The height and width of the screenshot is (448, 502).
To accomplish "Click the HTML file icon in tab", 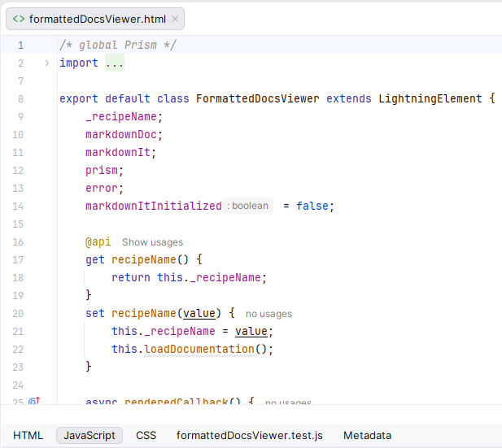I will click(19, 19).
